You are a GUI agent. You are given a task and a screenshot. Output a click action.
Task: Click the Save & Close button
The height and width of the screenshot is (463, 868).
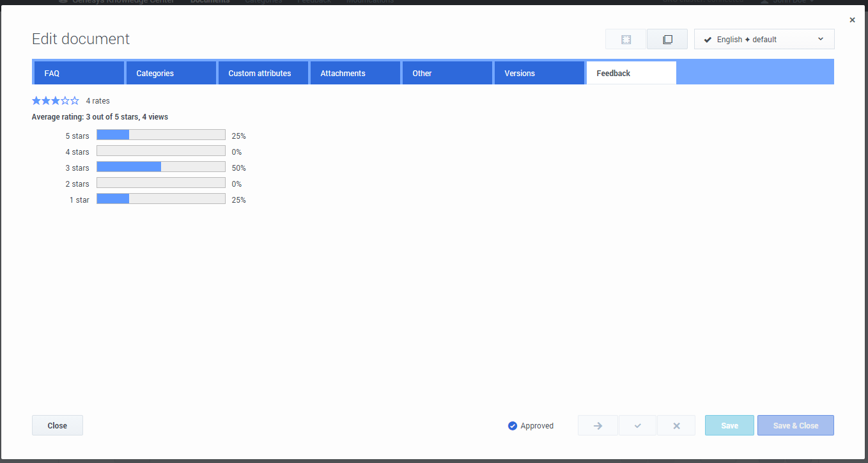click(x=795, y=426)
